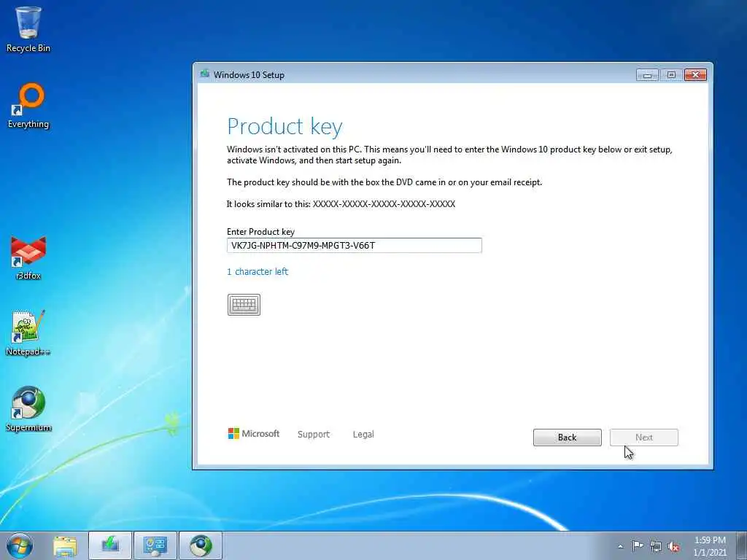The image size is (747, 560).
Task: Open the muted volume tray icon
Action: click(x=673, y=547)
